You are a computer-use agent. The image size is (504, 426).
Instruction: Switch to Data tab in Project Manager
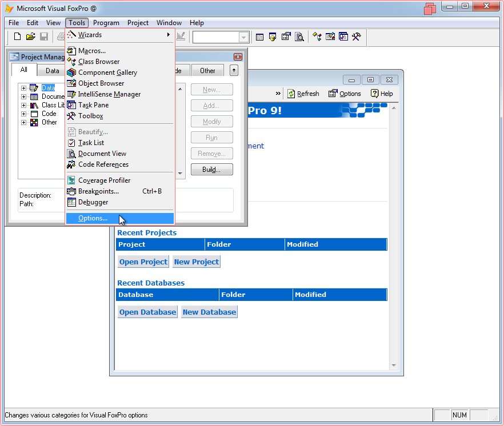[x=52, y=71]
